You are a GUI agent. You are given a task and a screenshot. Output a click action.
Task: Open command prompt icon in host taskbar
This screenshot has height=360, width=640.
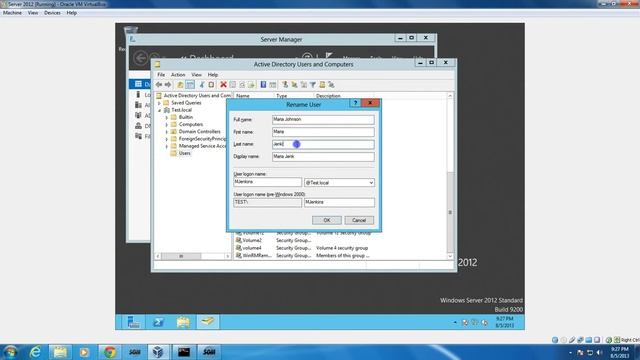(183, 352)
